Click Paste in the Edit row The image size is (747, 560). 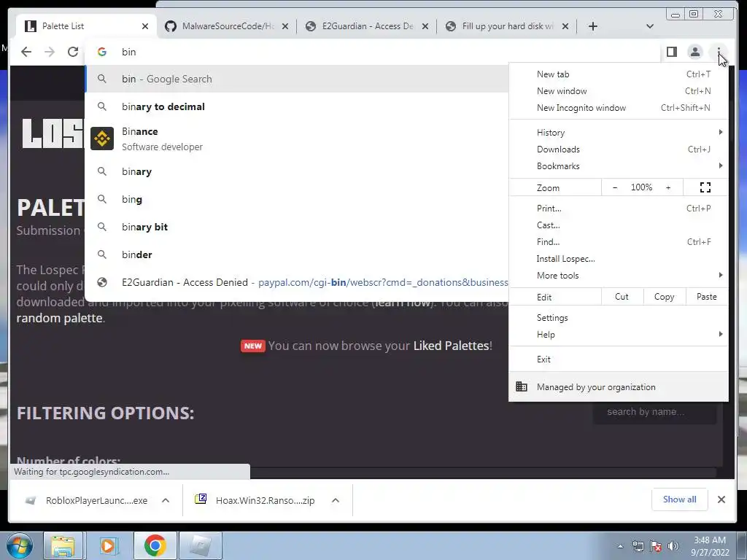pos(706,297)
